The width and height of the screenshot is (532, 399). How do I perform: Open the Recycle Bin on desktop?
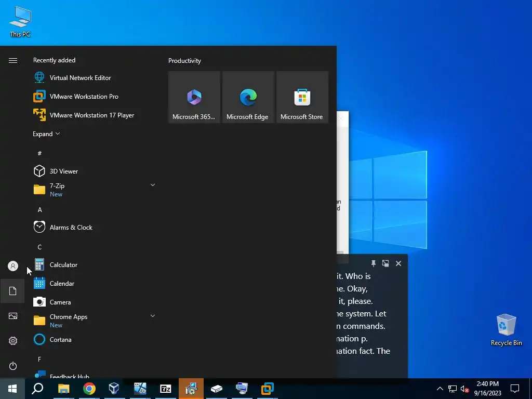point(506,330)
